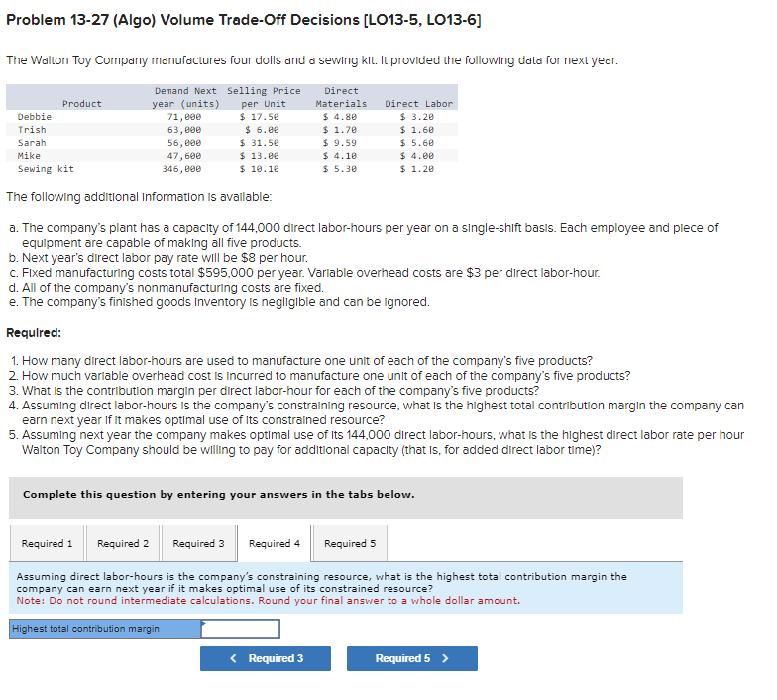777x700 pixels.
Task: Click item c about fixed manufacturing costs
Action: pos(304,273)
